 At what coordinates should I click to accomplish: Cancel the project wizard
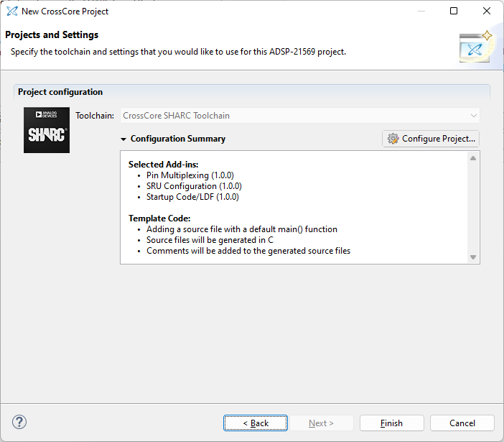click(x=462, y=423)
